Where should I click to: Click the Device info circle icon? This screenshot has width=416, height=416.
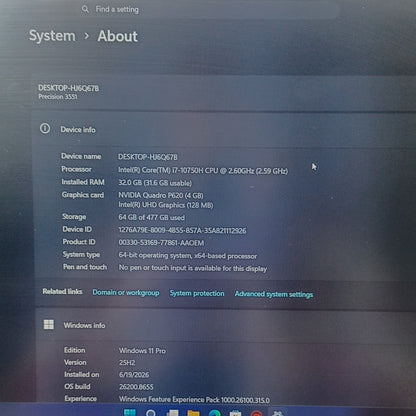pyautogui.click(x=45, y=128)
